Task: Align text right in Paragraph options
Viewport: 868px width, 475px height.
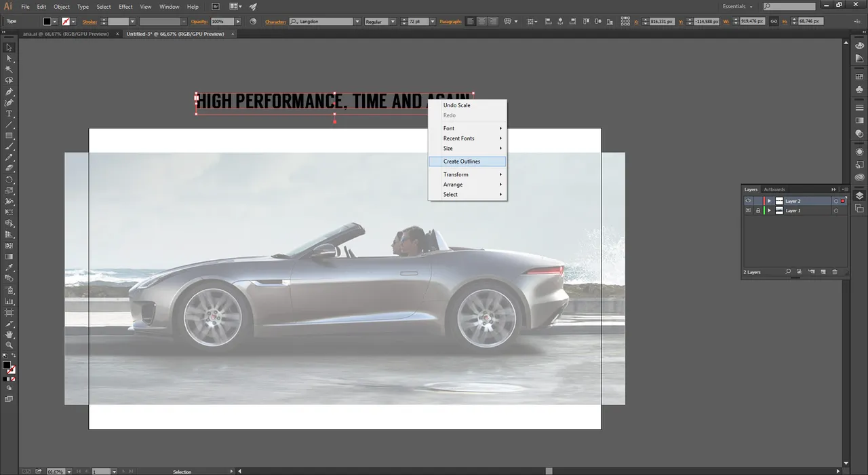Action: (493, 22)
